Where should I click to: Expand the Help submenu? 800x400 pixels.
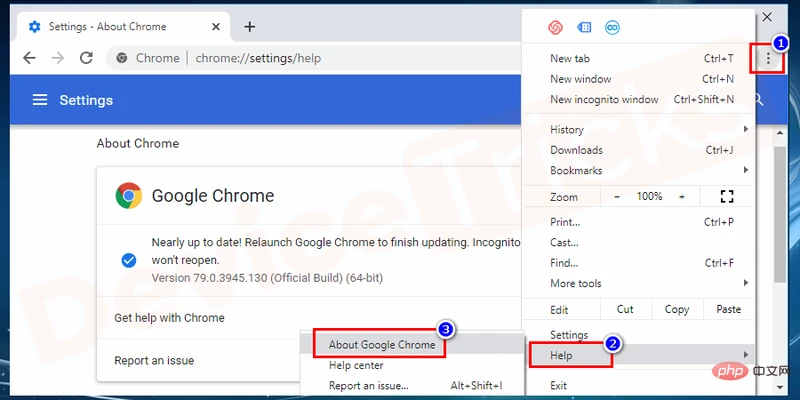(638, 355)
